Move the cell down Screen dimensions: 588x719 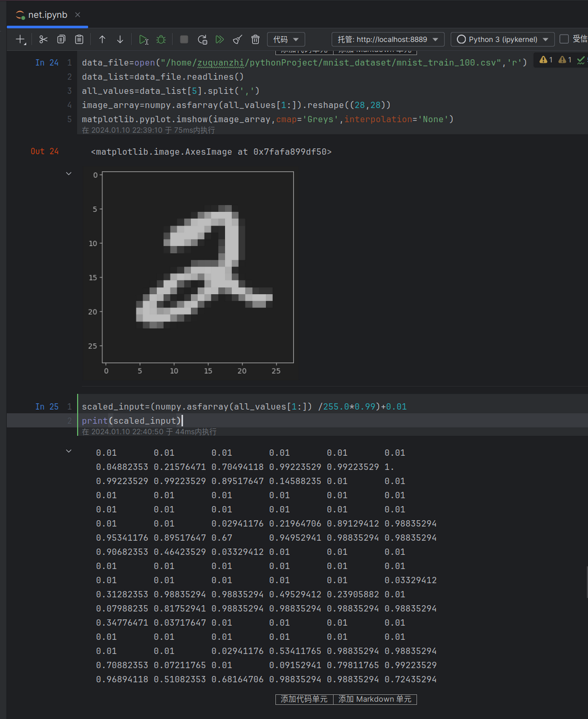point(120,39)
